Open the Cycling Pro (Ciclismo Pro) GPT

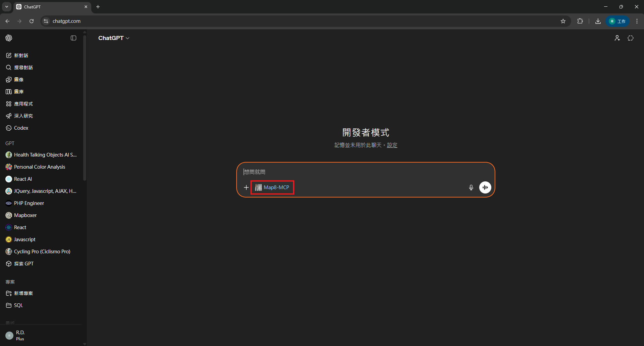click(x=41, y=252)
